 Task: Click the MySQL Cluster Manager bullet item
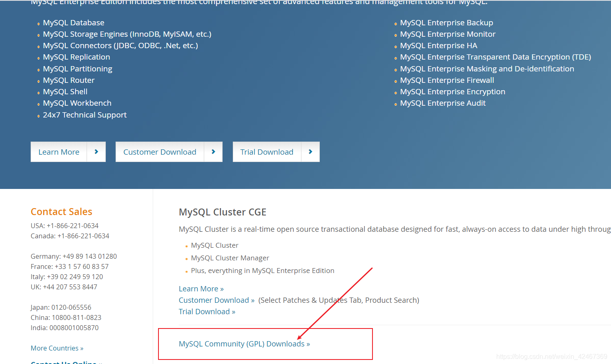point(230,258)
